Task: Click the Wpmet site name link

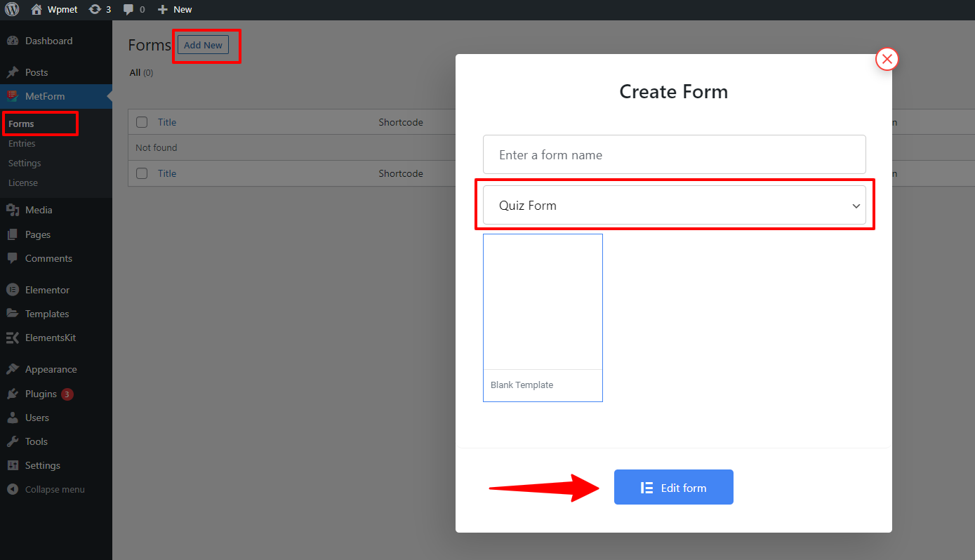Action: coord(62,10)
